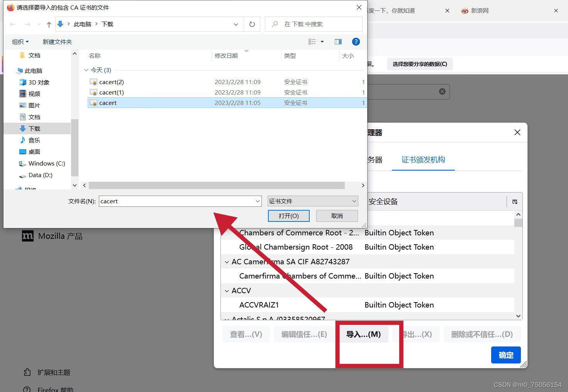The height and width of the screenshot is (392, 568).
Task: Select Camerfirma Chambers of Commerce row
Action: pos(368,276)
